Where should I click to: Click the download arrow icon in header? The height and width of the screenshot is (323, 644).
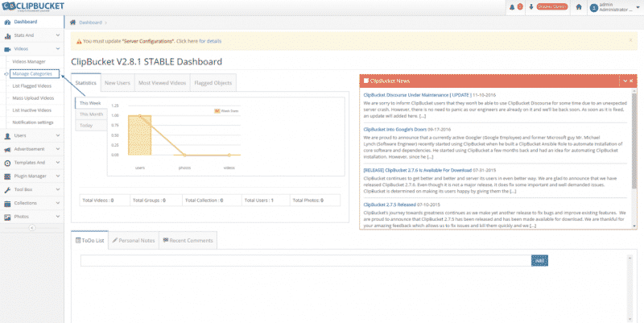pyautogui.click(x=531, y=7)
